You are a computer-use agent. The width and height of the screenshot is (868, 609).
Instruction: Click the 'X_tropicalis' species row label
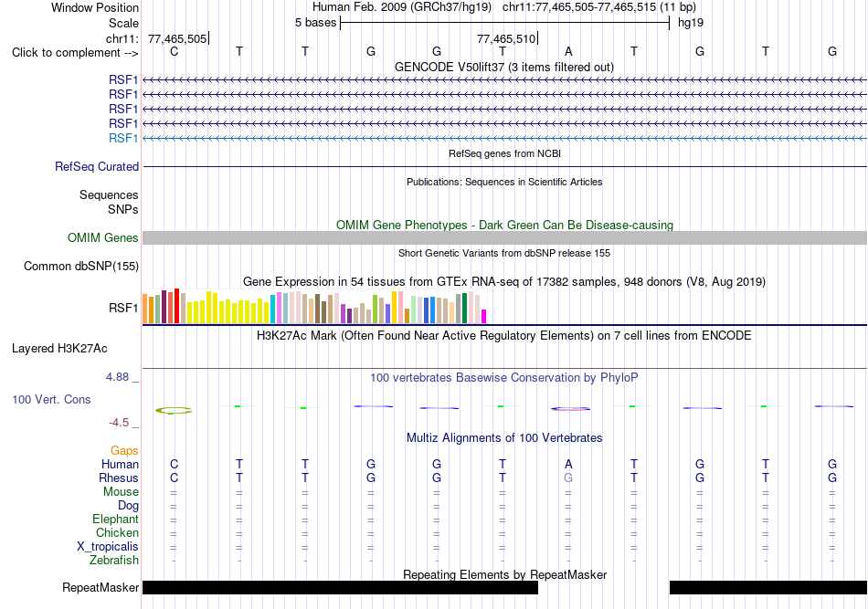coord(108,547)
